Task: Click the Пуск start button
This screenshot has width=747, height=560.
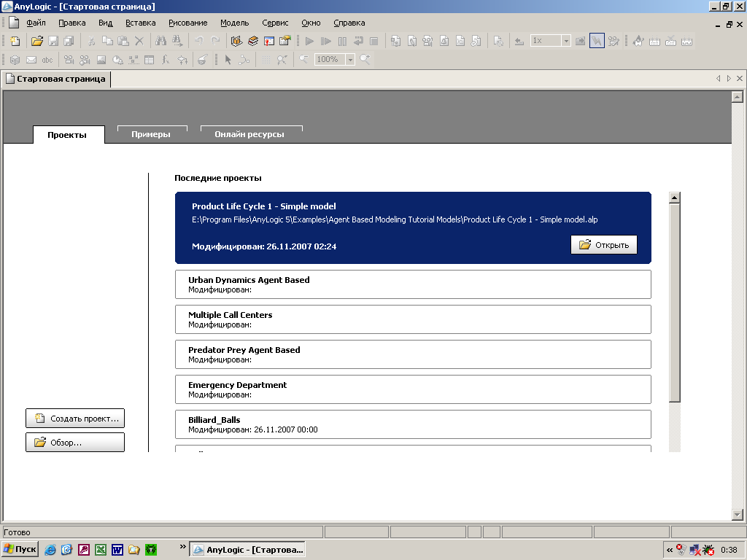Action: 20,549
